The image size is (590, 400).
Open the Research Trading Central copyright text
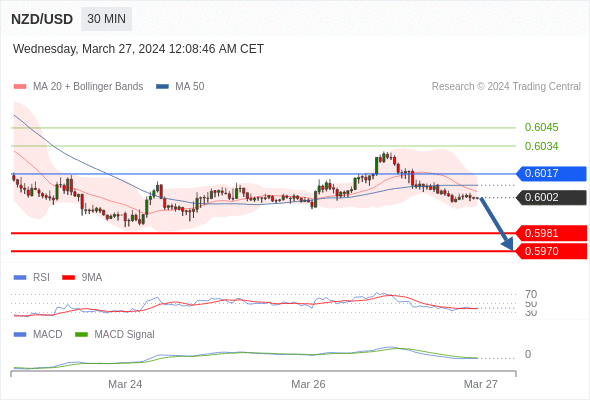point(506,87)
